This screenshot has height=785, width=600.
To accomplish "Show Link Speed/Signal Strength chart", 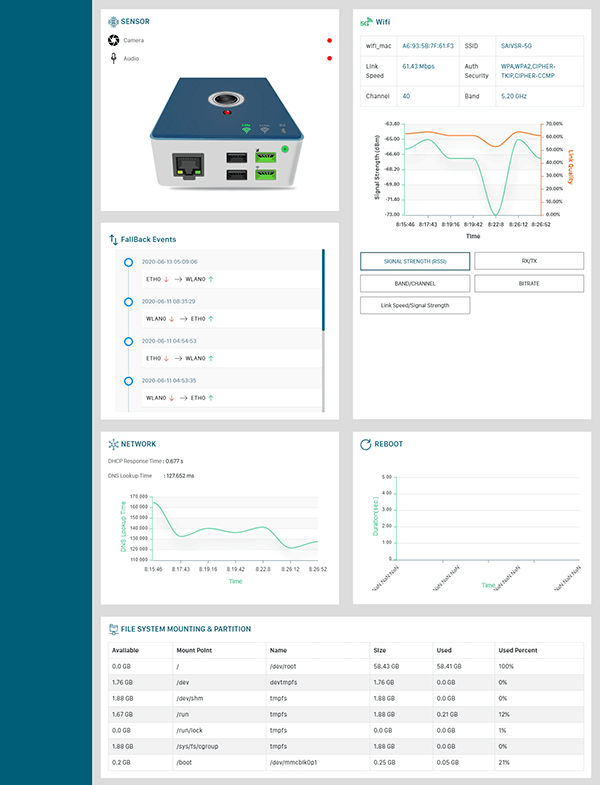I will [415, 306].
